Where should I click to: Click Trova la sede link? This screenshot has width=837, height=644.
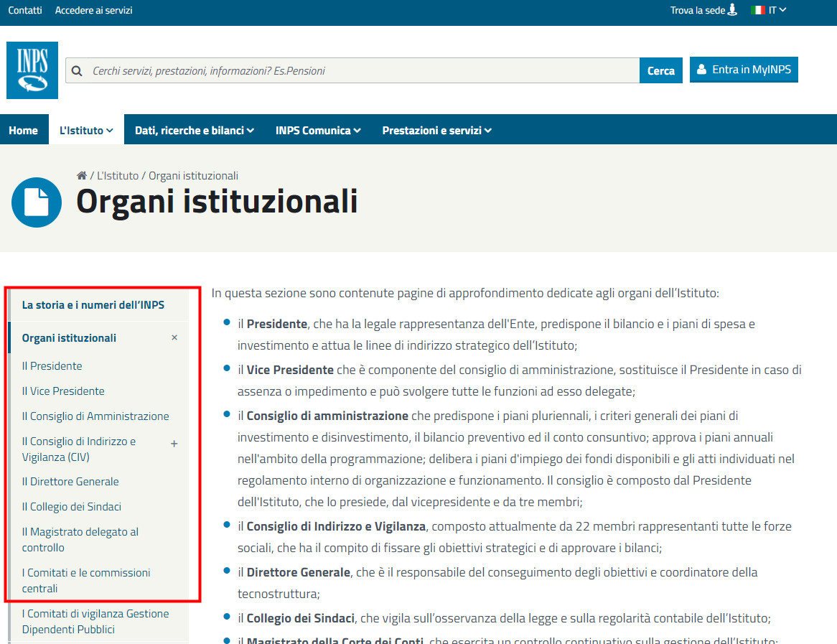coord(703,10)
